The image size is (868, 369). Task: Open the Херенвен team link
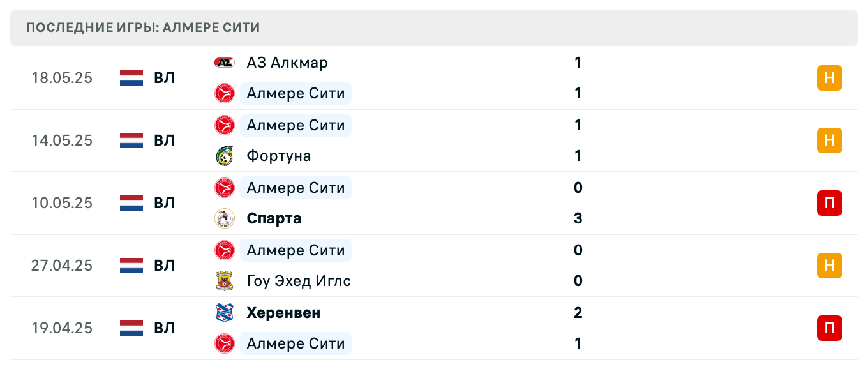pos(283,313)
